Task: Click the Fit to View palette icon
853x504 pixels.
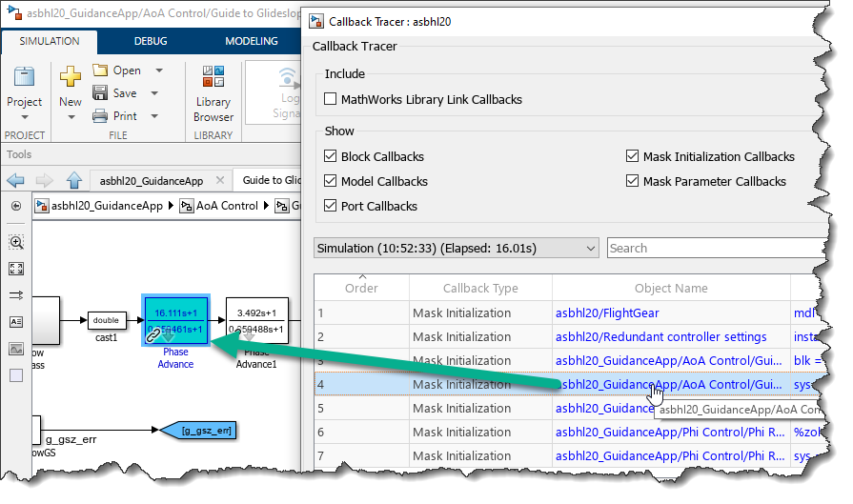Action: pos(16,269)
